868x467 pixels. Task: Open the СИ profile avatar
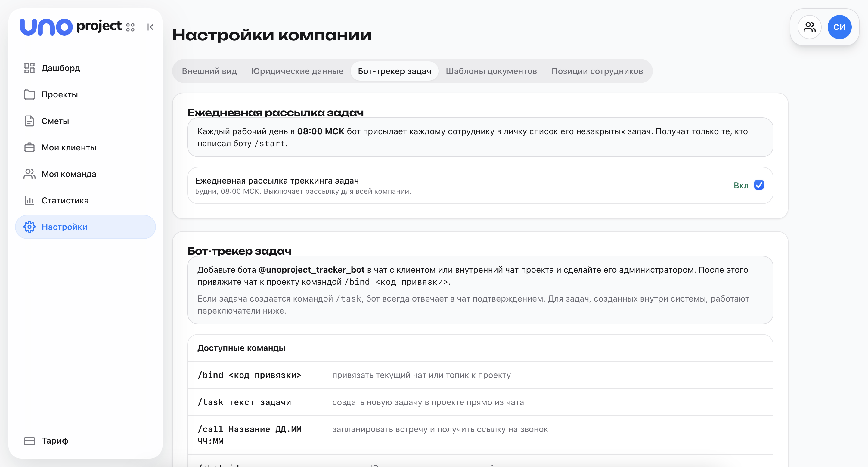tap(839, 27)
